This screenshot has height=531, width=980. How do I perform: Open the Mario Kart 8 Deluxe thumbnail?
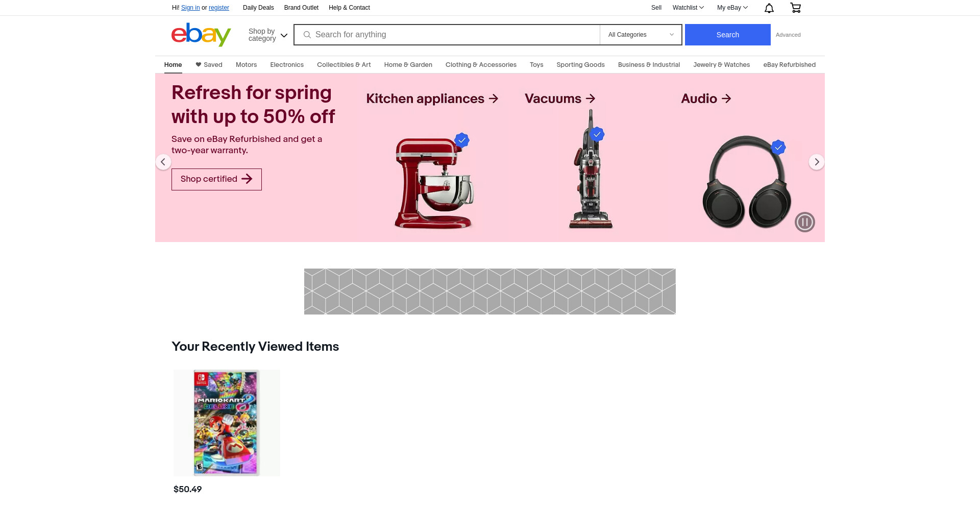227,423
